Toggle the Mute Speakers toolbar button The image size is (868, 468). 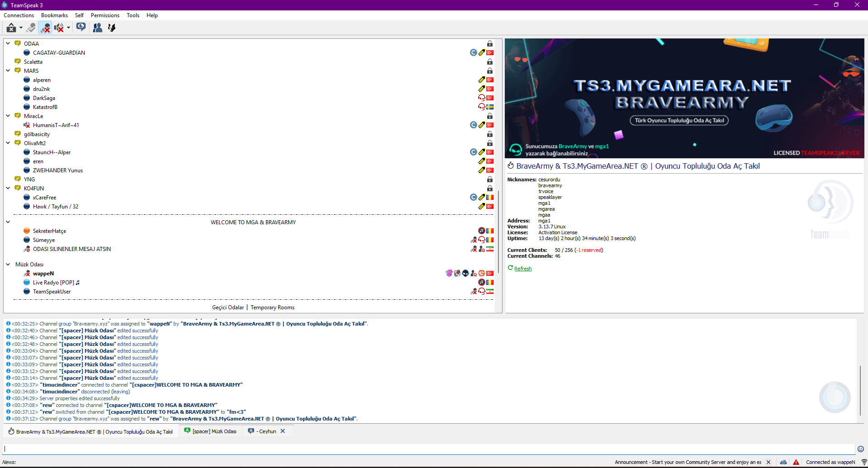(59, 28)
